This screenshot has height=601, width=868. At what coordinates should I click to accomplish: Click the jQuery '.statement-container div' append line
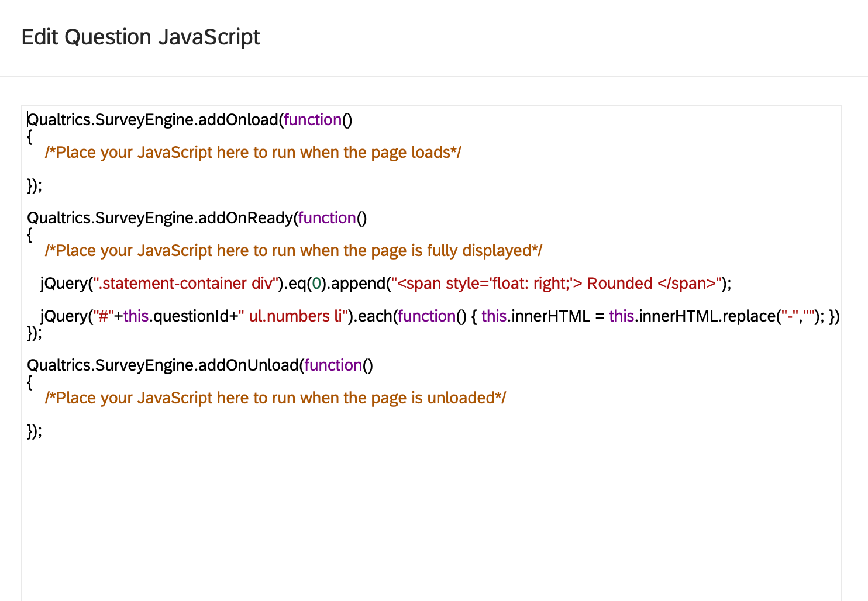(386, 284)
